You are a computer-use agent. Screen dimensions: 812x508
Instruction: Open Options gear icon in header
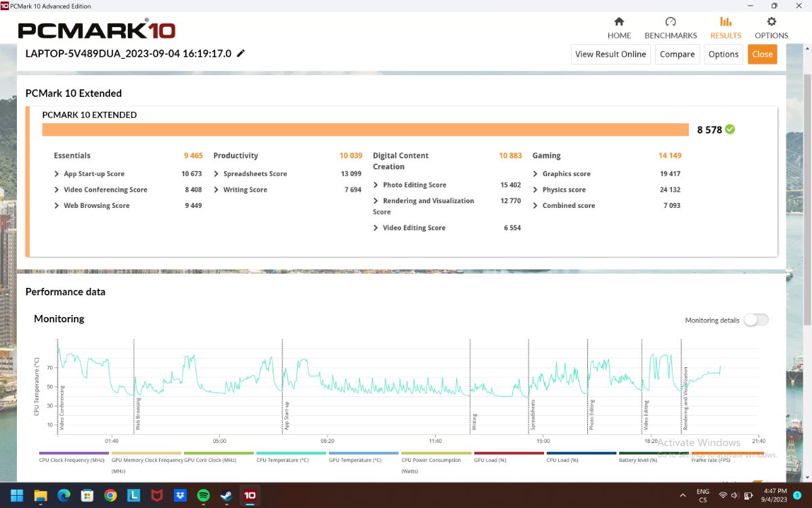(x=771, y=22)
